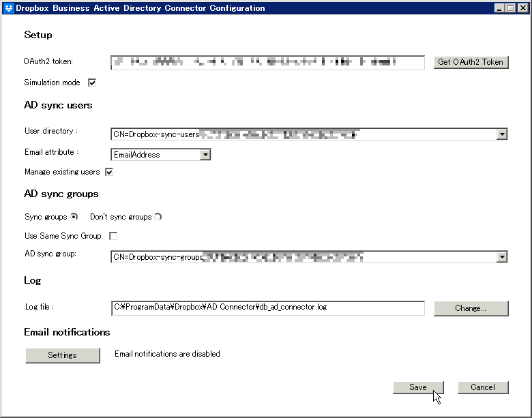Click 'Email notifications are disabled' text

coord(167,354)
